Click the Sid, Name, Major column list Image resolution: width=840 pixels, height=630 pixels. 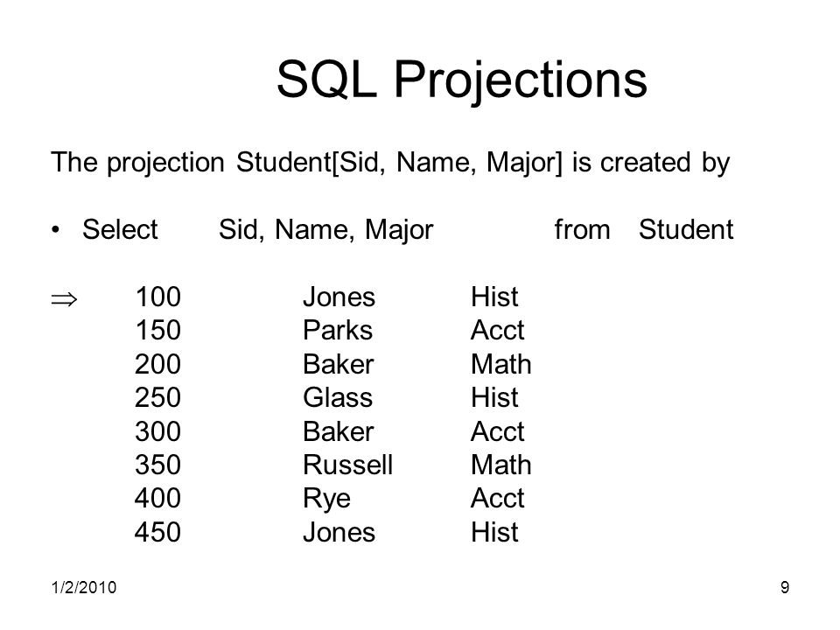325,230
